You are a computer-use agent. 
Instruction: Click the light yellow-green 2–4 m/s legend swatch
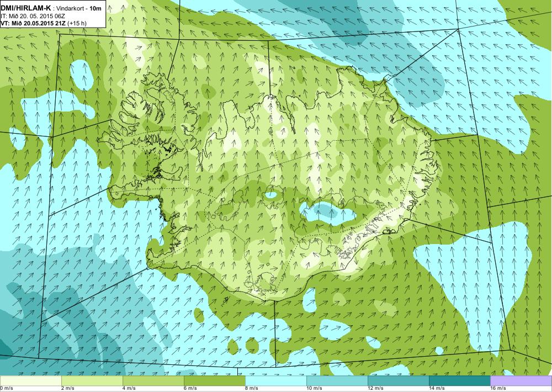(92, 381)
